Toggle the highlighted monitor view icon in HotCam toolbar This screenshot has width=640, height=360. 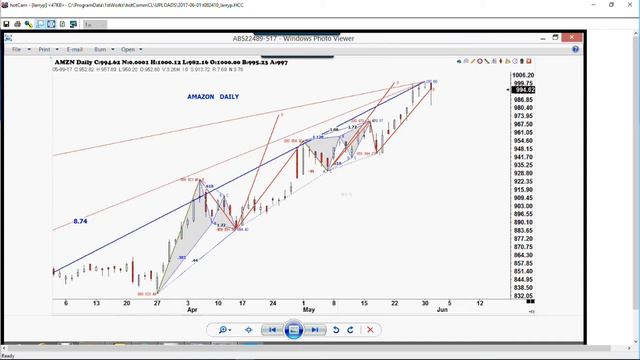[40, 24]
